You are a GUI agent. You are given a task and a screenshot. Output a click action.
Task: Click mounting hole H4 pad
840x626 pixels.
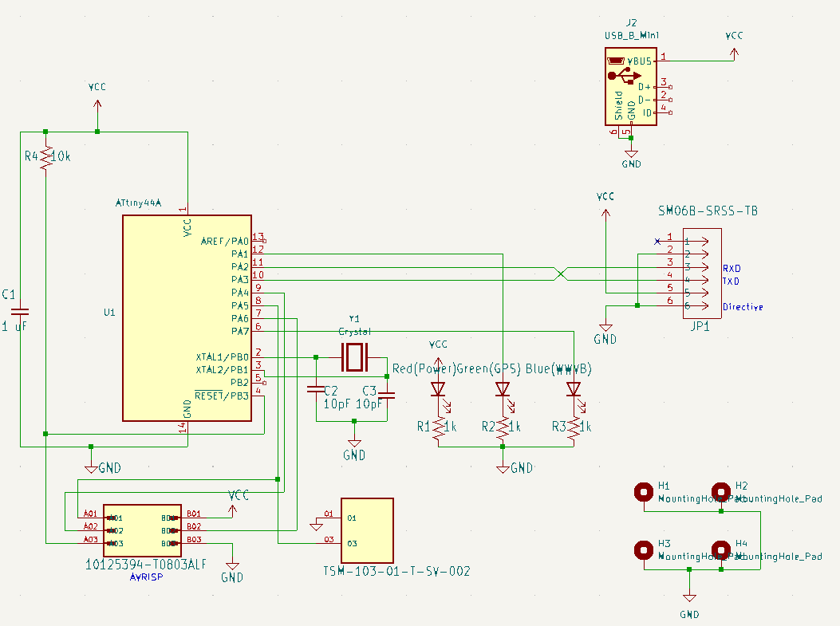click(721, 549)
